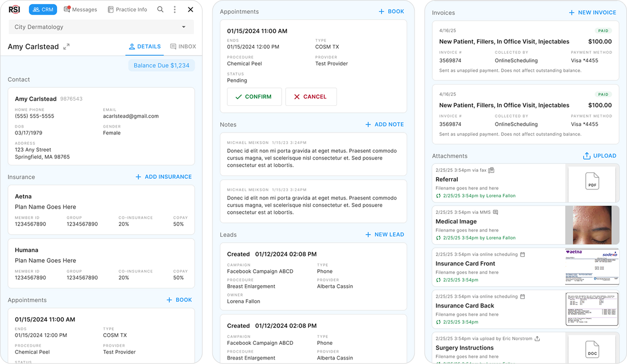627x364 pixels.
Task: Go to Practice Info
Action: click(x=127, y=10)
